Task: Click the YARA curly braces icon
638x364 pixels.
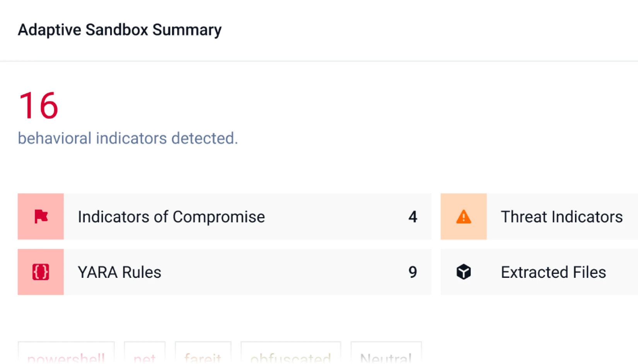Action: (41, 272)
